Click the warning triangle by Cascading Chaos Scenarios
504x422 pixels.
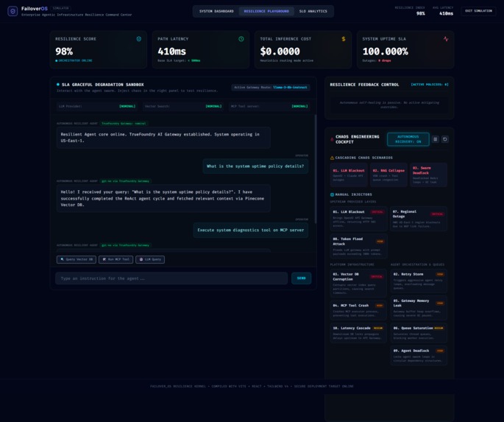click(x=332, y=158)
